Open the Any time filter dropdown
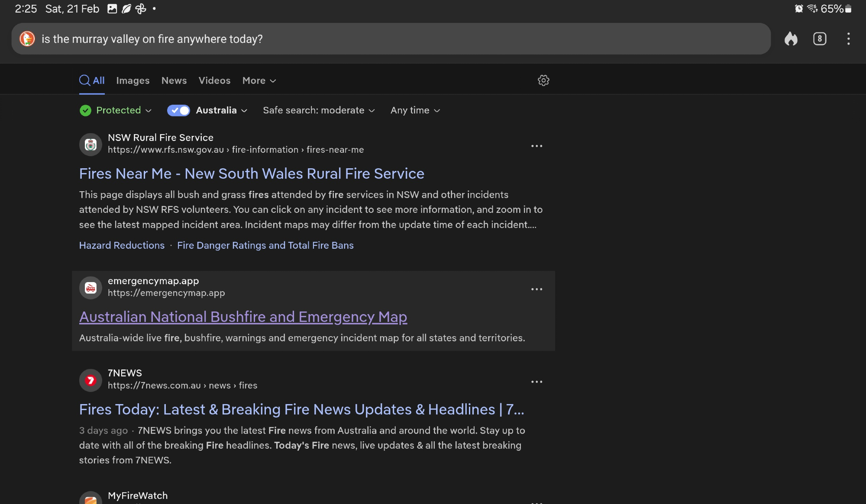Image resolution: width=866 pixels, height=504 pixels. click(415, 110)
